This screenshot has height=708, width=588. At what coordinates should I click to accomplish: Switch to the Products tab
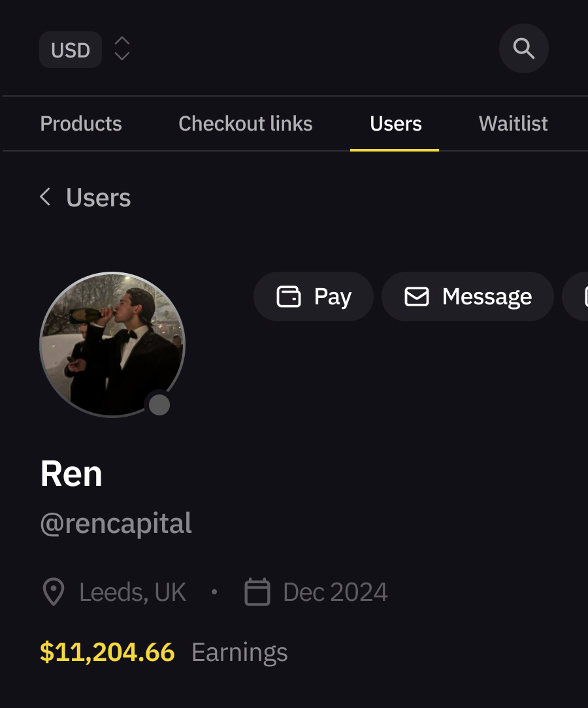[x=81, y=123]
